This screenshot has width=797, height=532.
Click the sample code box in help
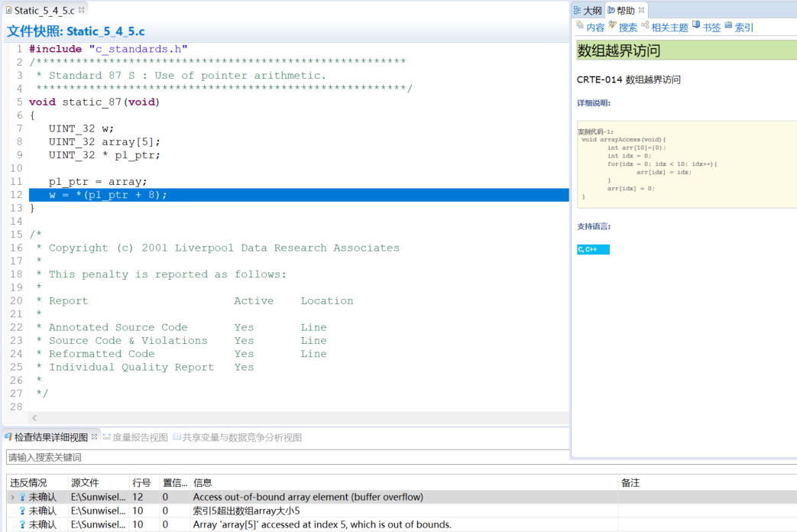tap(687, 164)
